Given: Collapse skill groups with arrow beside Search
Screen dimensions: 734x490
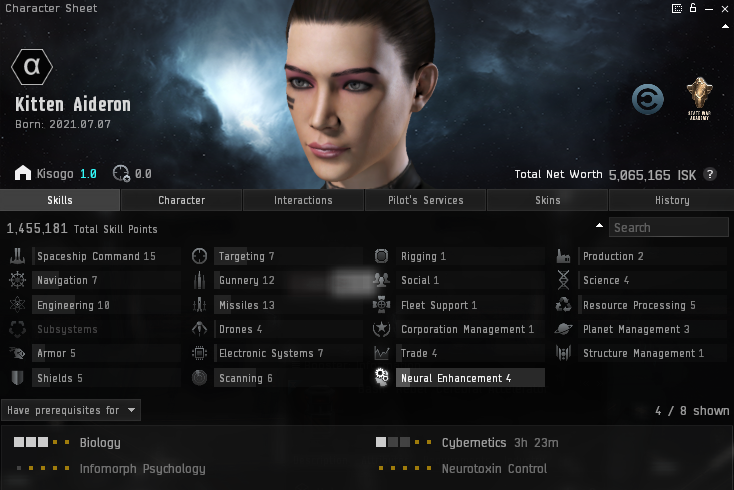Looking at the screenshot, I should (x=599, y=226).
